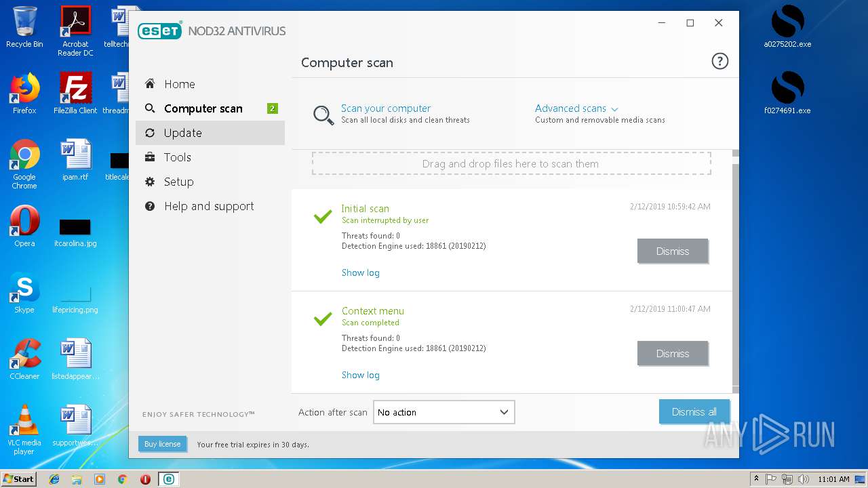Open Google Chrome desktop shortcut

point(24,164)
